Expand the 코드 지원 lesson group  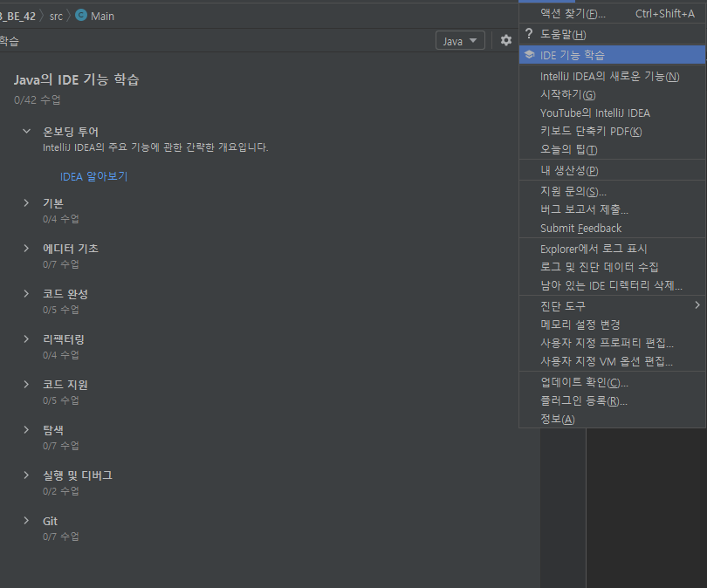26,385
